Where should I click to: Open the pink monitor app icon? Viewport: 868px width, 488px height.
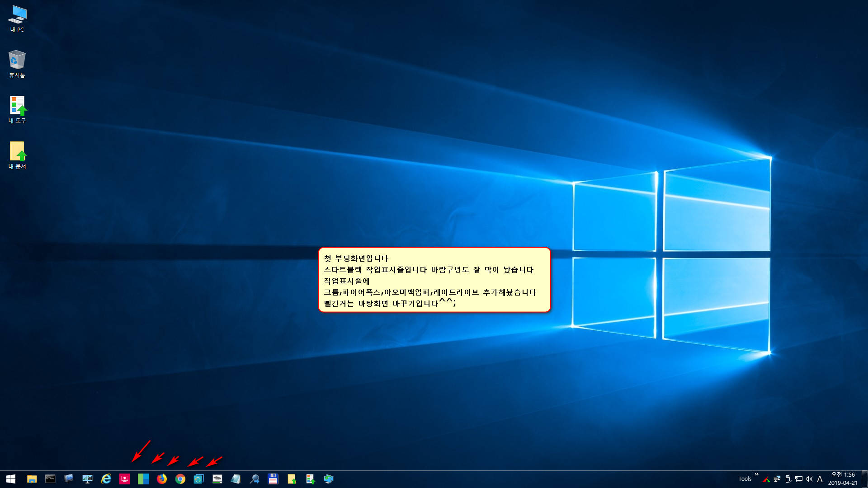click(x=125, y=479)
